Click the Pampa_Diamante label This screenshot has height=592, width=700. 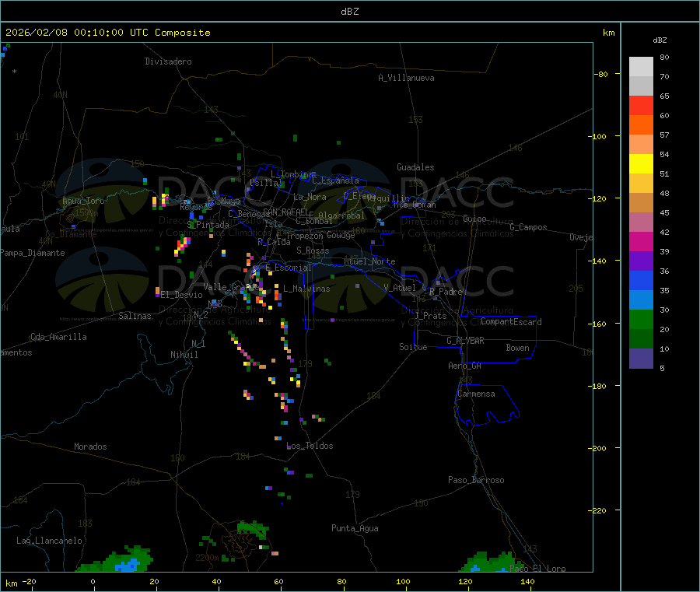(33, 253)
